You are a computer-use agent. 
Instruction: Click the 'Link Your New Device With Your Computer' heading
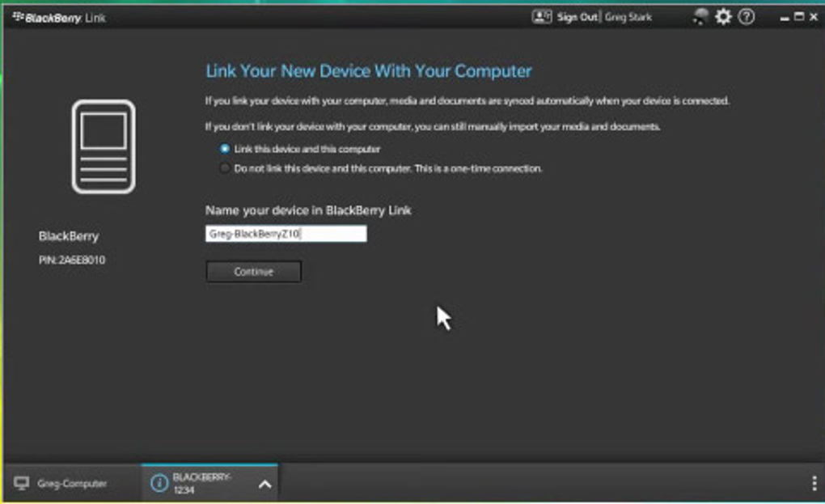(x=368, y=71)
